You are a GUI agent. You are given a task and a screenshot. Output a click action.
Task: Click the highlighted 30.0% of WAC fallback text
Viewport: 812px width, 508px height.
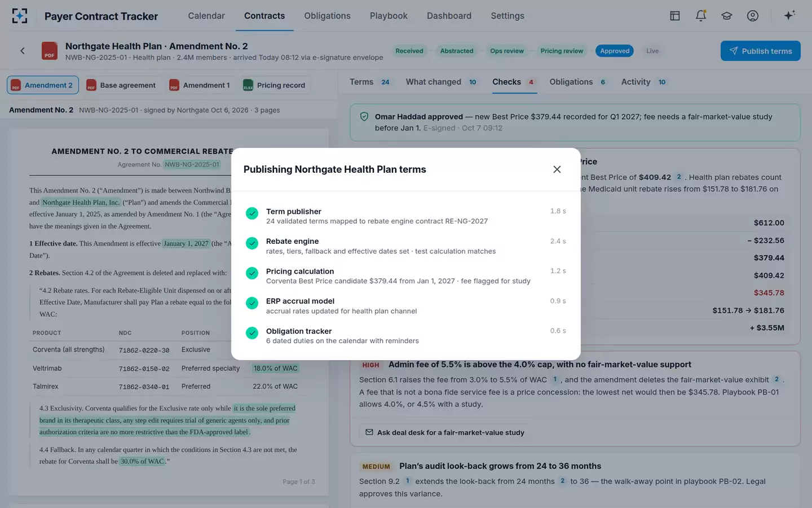142,461
